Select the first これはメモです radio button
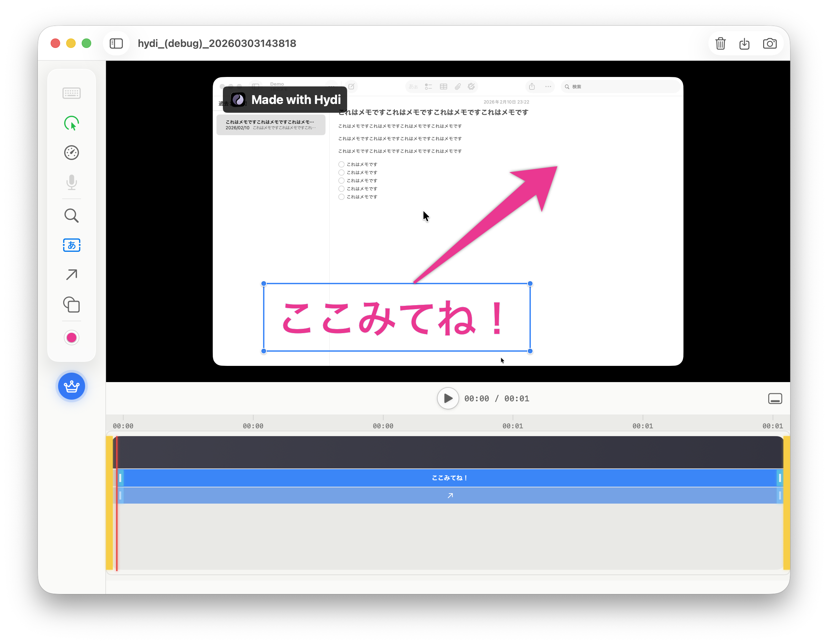The image size is (828, 644). (342, 164)
